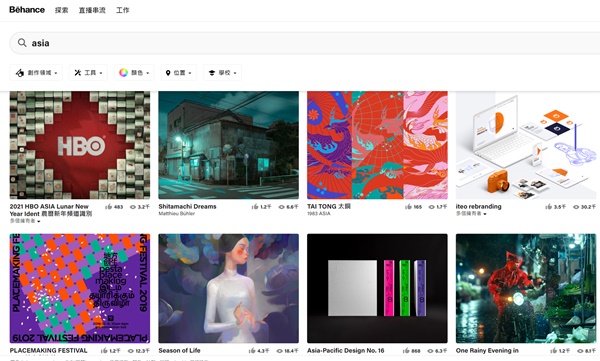Click the location pin filter icon
The width and height of the screenshot is (600, 361).
[168, 73]
